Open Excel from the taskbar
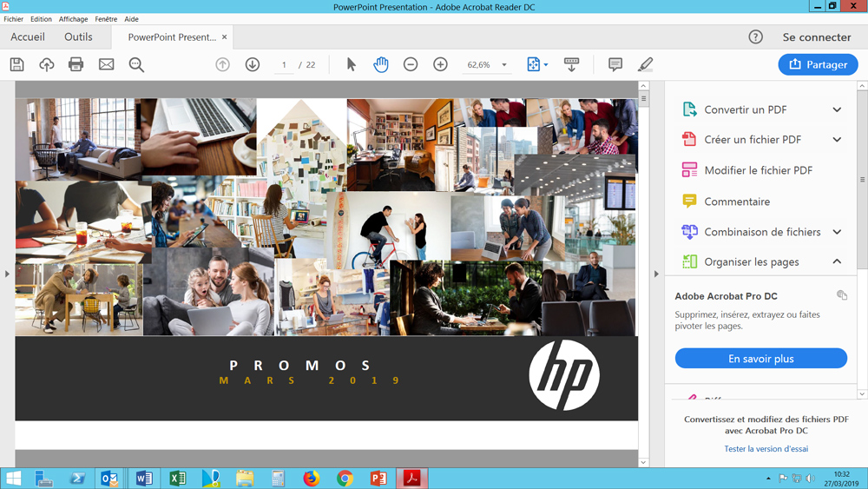The image size is (868, 489). 178,479
